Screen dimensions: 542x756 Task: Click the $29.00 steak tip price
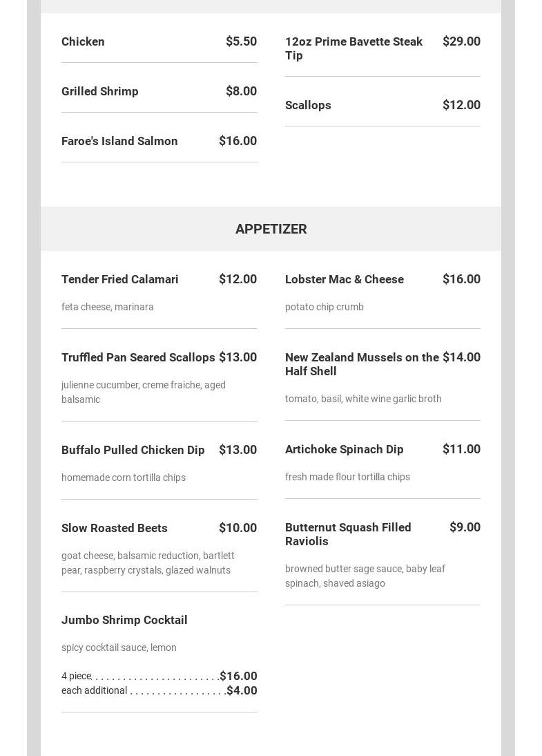pos(461,41)
